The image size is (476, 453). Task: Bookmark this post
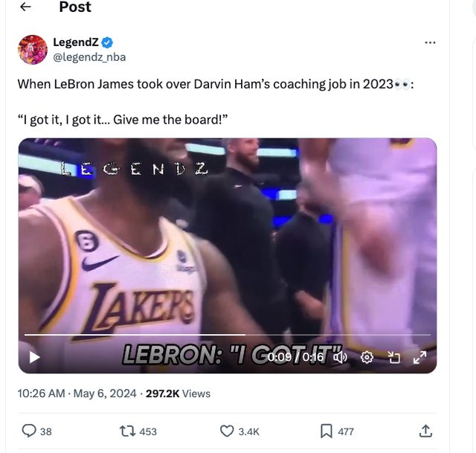[x=326, y=431]
